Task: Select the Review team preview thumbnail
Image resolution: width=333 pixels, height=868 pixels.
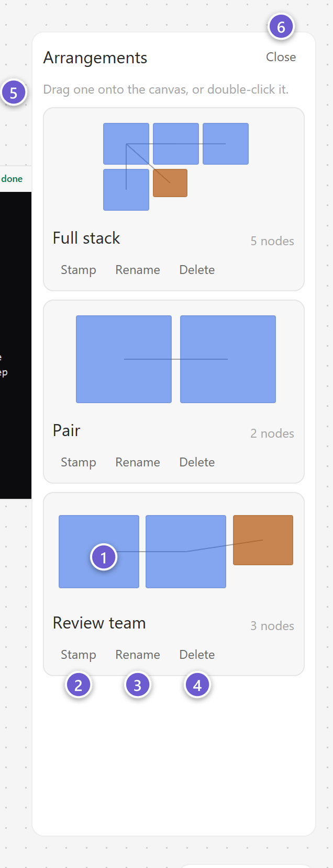Action: click(176, 552)
